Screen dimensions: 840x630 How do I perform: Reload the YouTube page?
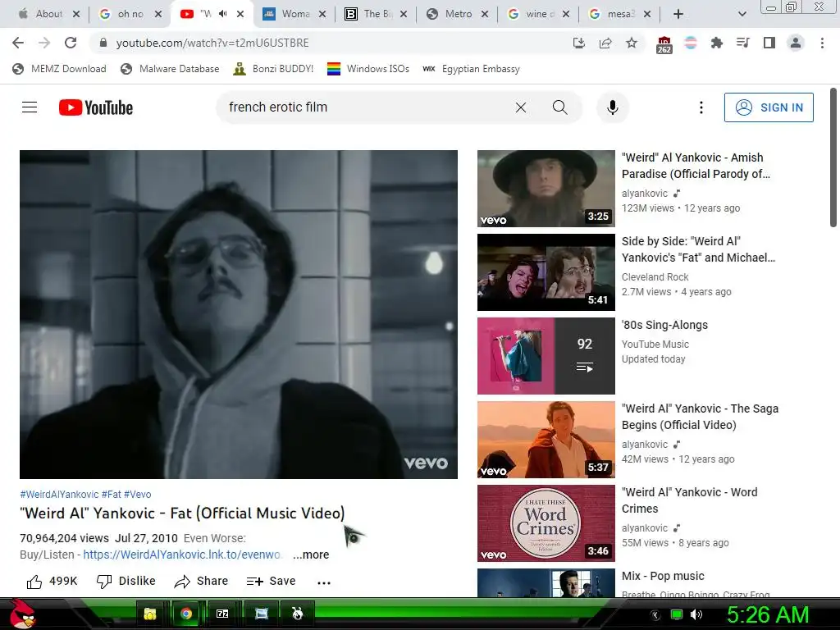point(71,43)
